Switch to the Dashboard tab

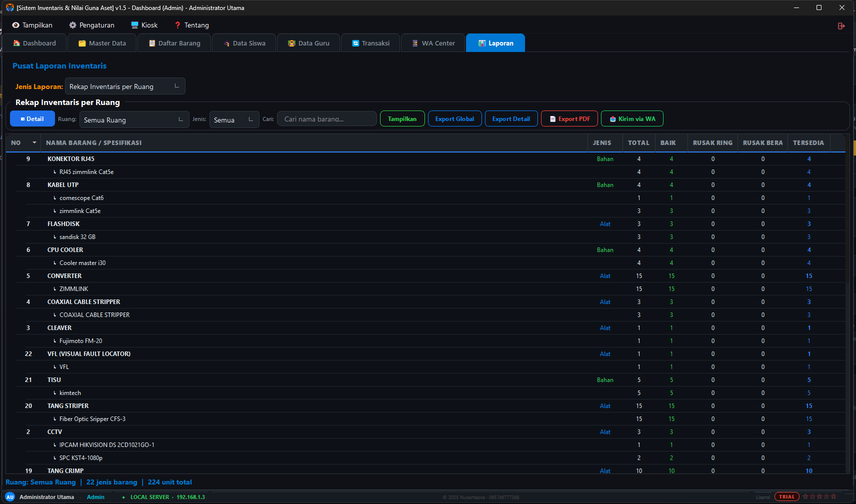(34, 43)
